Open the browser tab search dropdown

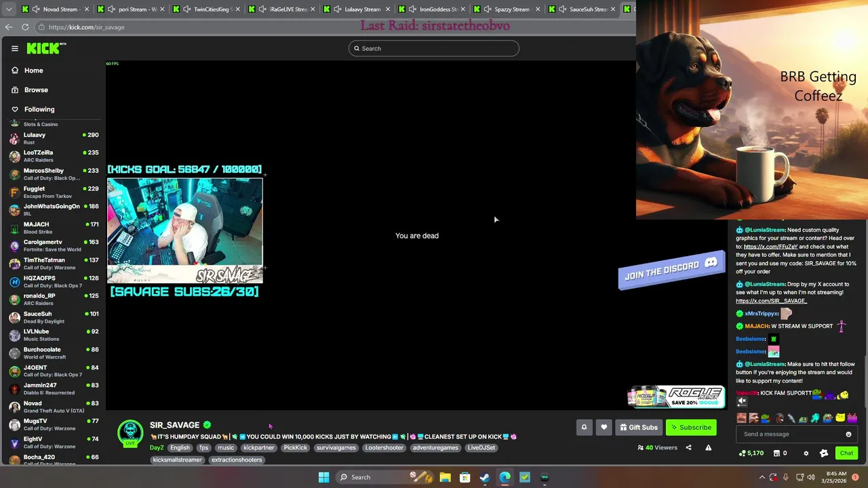(x=8, y=9)
